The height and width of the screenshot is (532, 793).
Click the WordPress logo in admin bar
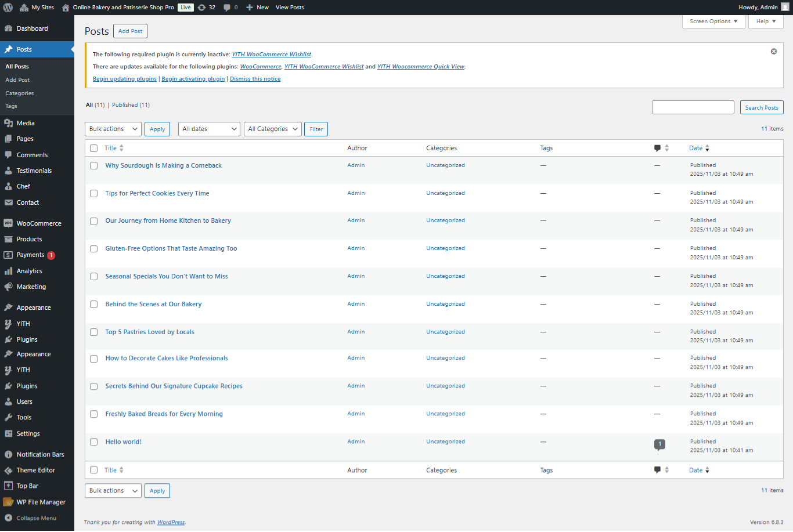point(8,8)
